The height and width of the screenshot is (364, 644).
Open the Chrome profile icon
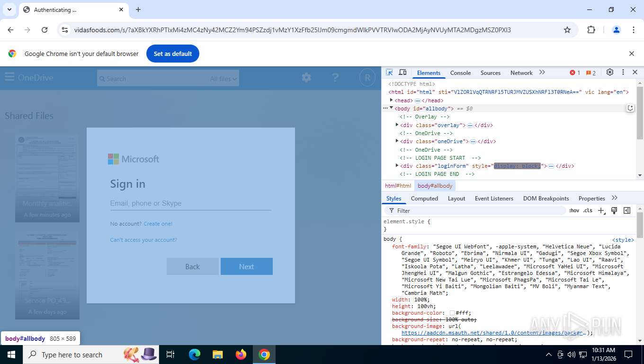click(x=617, y=30)
